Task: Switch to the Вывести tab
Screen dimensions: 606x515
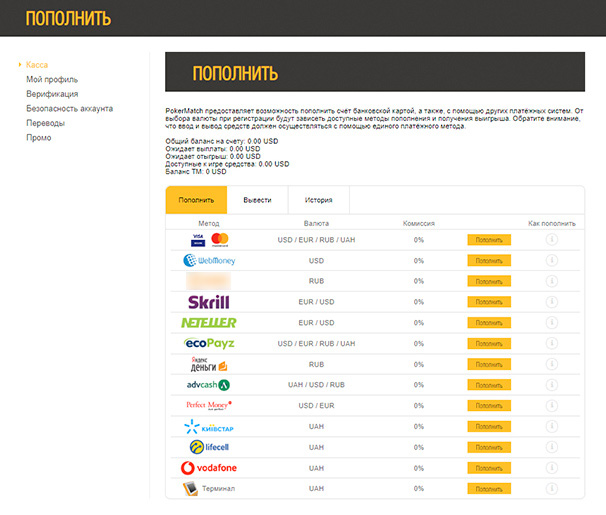Action: tap(257, 200)
